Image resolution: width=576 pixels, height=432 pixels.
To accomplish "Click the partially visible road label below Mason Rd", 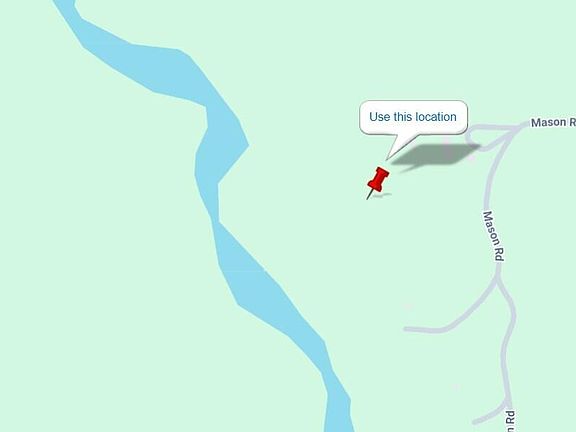I will pos(510,421).
